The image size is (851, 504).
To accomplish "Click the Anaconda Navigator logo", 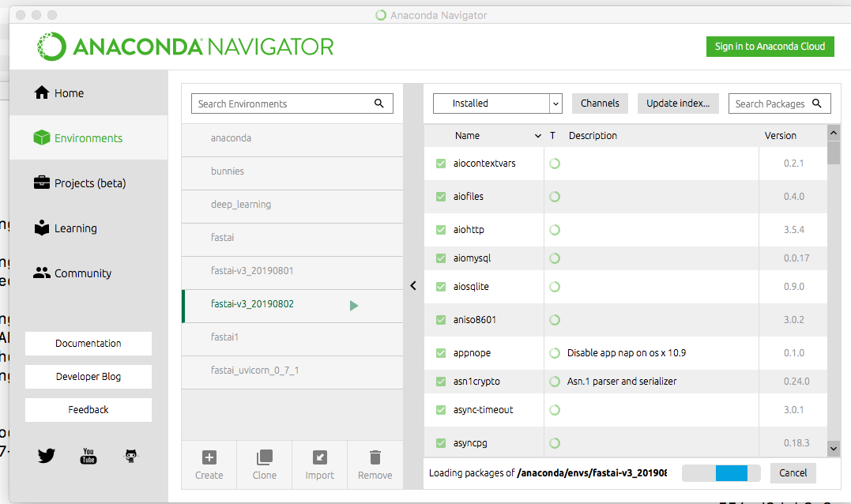I will (x=185, y=46).
